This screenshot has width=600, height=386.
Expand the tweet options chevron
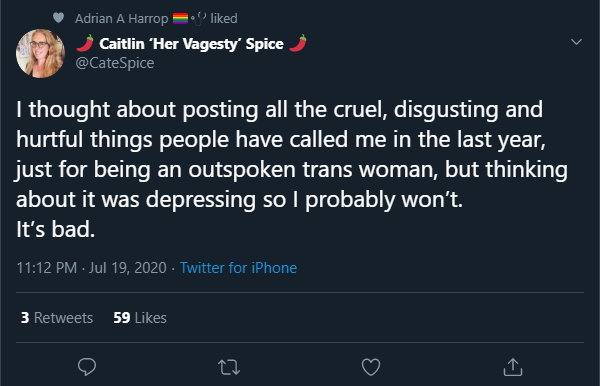tap(576, 42)
